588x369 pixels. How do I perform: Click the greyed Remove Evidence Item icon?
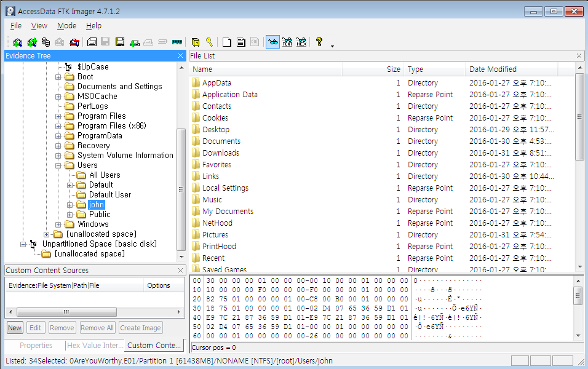(x=60, y=42)
